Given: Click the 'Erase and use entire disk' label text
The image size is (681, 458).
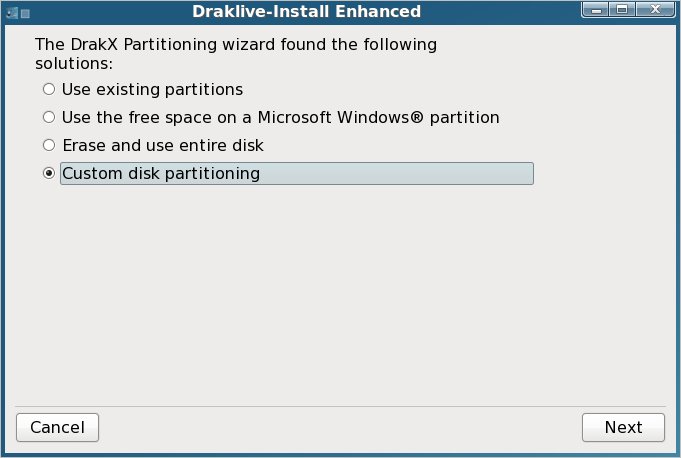Looking at the screenshot, I should point(162,145).
